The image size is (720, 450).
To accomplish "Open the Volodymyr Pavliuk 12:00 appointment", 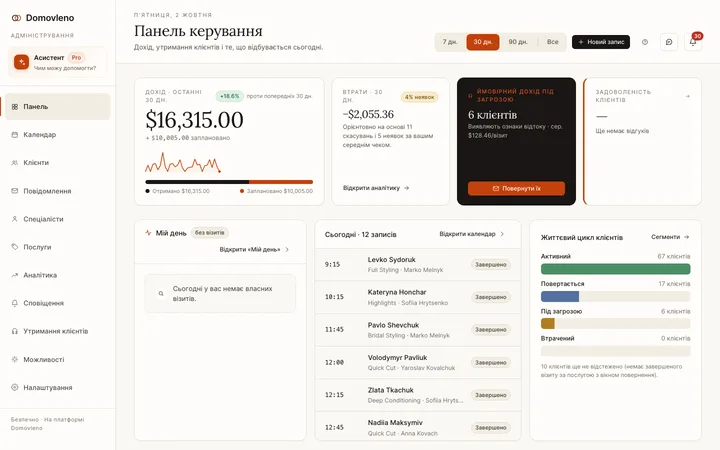I will pyautogui.click(x=418, y=362).
